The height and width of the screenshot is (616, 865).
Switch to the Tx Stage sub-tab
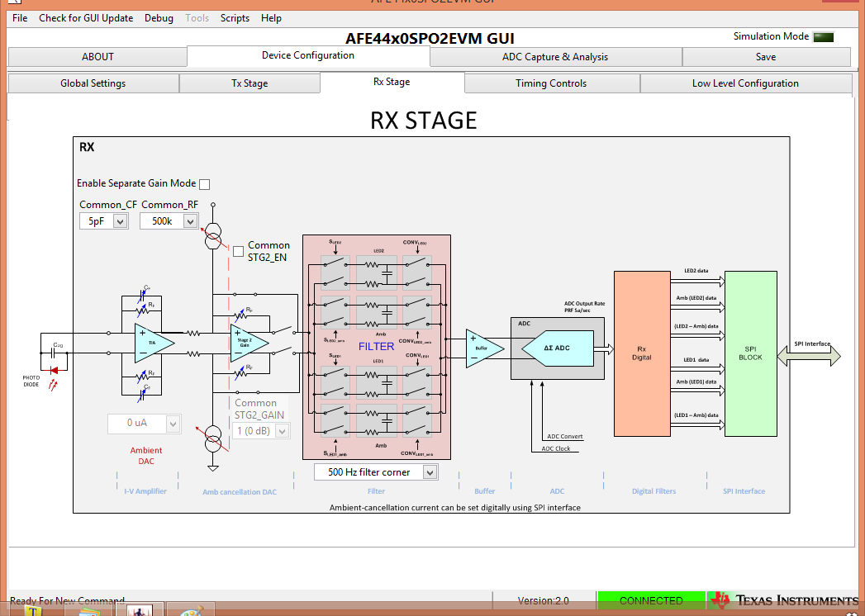[x=250, y=83]
